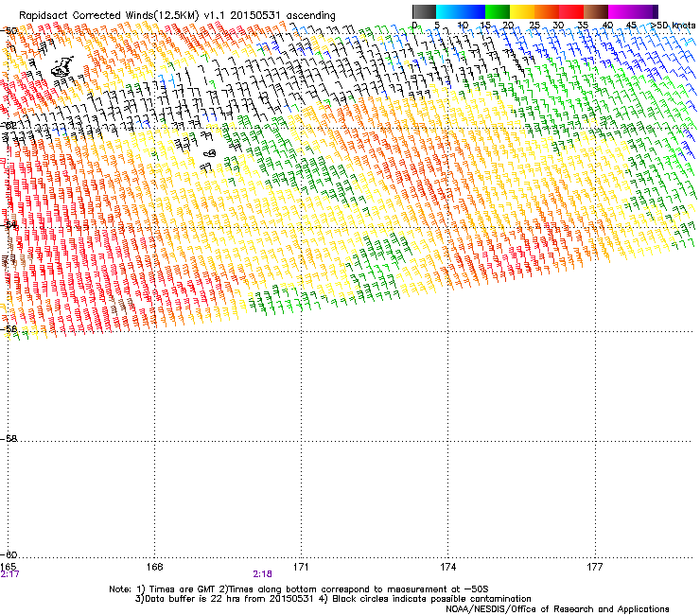This screenshot has width=700, height=615.
Task: Pick the brown 35-40 knots legend swatch
Action: click(596, 11)
